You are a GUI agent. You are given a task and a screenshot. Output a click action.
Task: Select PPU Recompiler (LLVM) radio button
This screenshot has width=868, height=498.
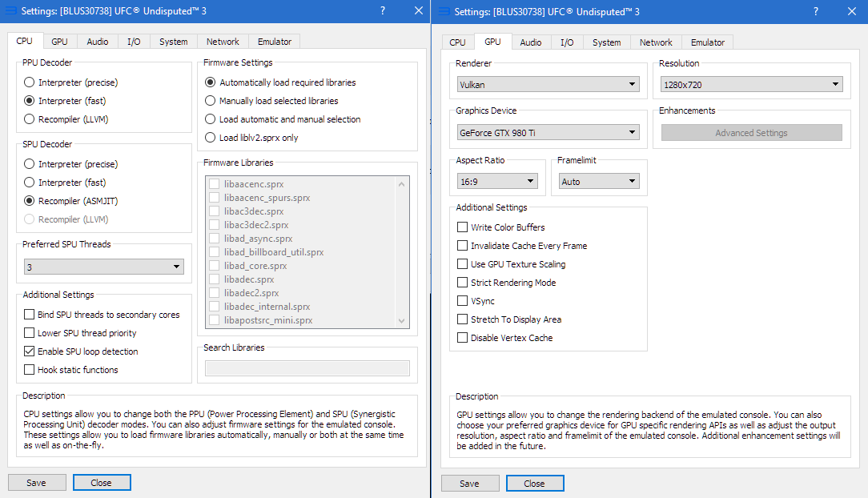(x=30, y=119)
